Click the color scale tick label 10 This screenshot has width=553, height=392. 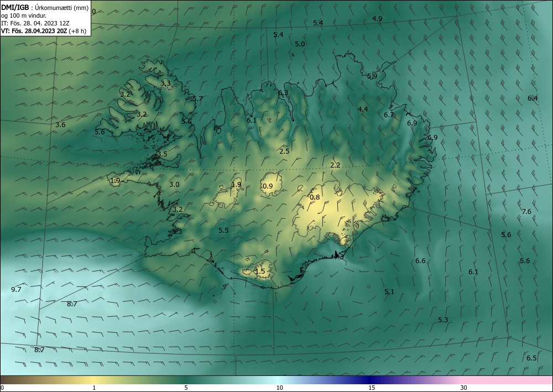tap(279, 388)
